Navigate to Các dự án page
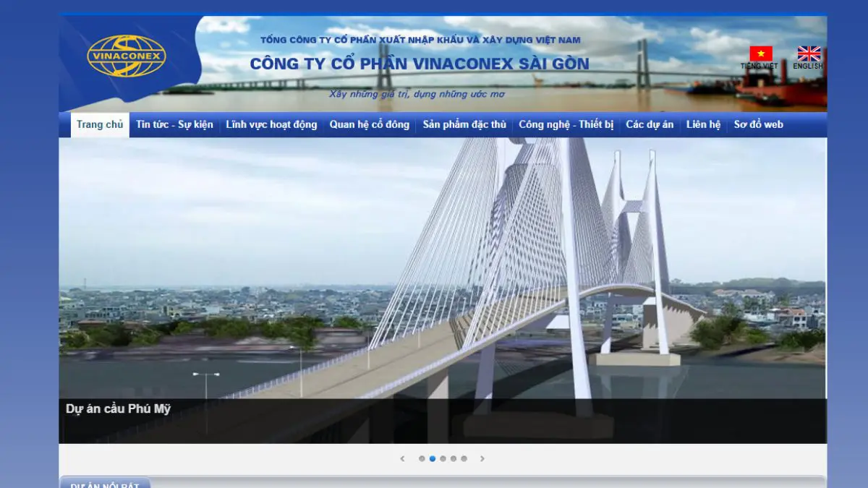 click(x=649, y=124)
